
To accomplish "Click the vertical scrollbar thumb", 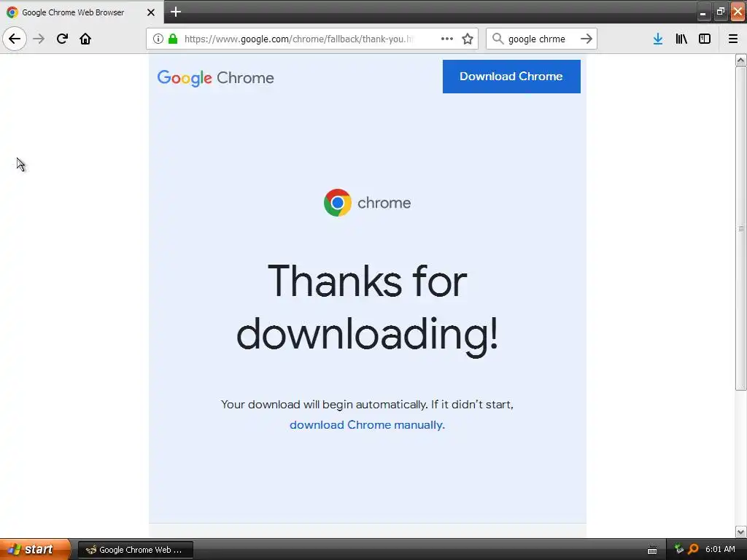I will (x=740, y=228).
